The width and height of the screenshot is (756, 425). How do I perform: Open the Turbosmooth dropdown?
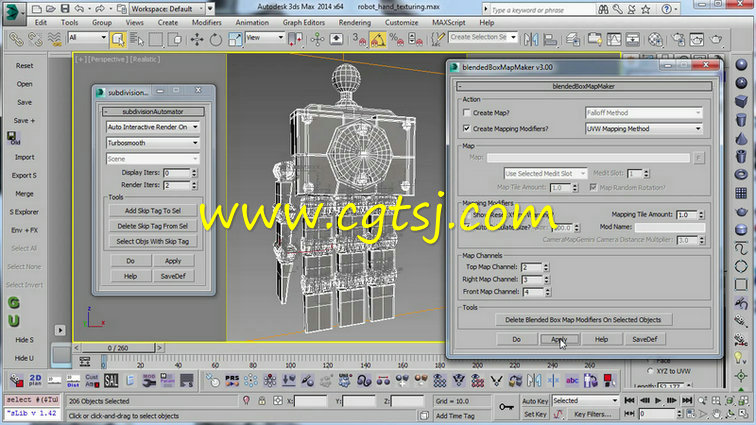152,143
